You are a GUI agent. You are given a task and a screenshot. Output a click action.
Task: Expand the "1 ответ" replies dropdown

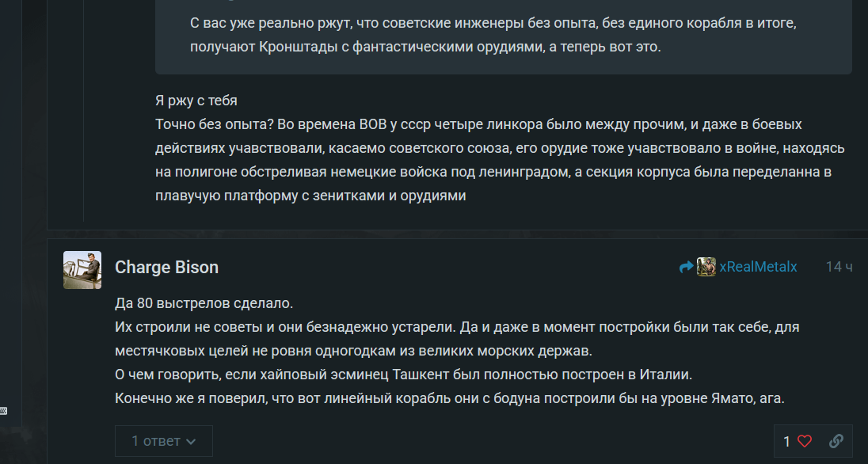point(164,441)
